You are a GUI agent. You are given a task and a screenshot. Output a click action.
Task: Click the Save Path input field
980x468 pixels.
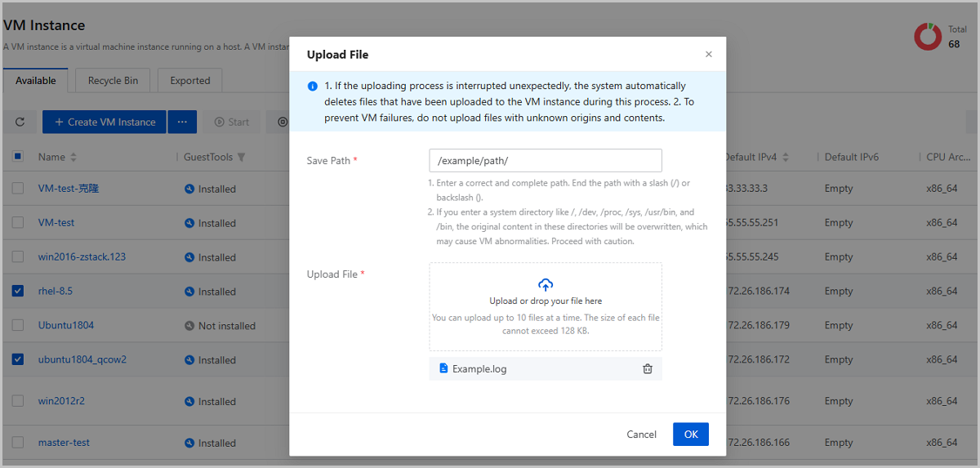[x=545, y=160]
